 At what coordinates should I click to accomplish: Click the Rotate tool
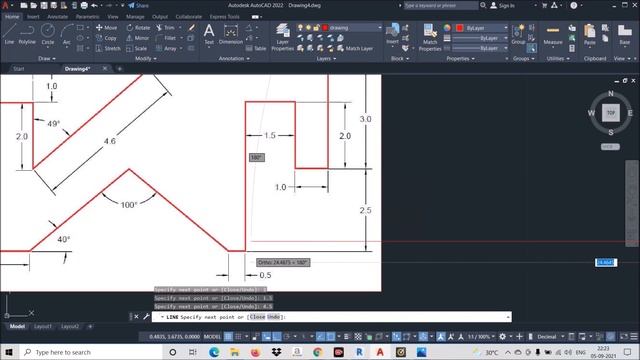(138, 28)
